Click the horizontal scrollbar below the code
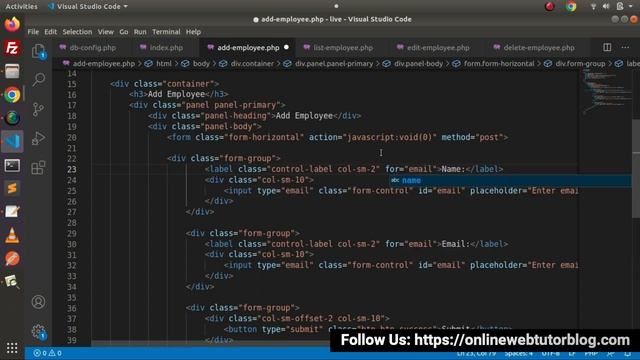 click(210, 344)
